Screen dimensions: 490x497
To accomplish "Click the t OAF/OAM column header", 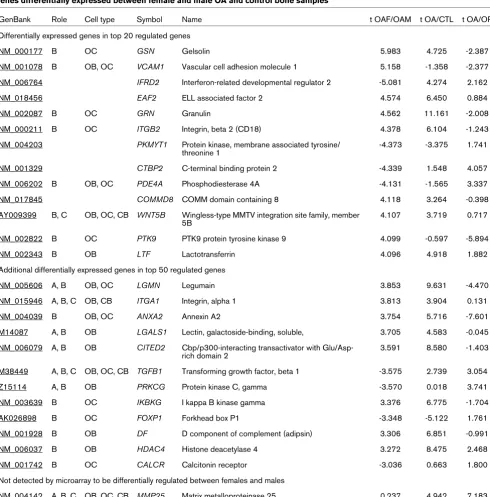I will [390, 19].
